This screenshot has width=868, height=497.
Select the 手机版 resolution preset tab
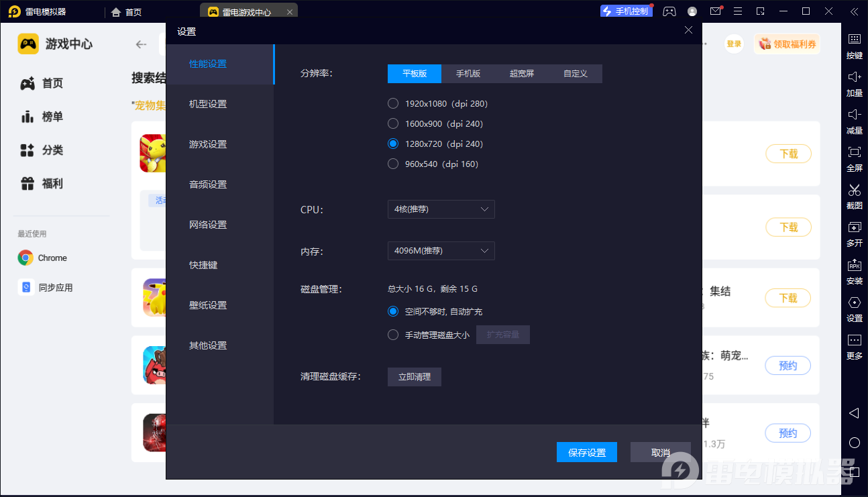(x=468, y=74)
